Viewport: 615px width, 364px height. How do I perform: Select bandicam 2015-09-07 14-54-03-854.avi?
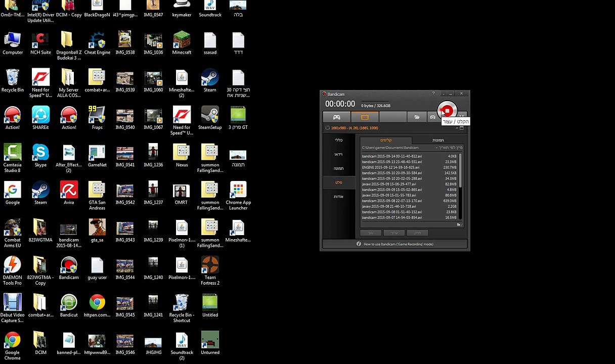coord(410,217)
